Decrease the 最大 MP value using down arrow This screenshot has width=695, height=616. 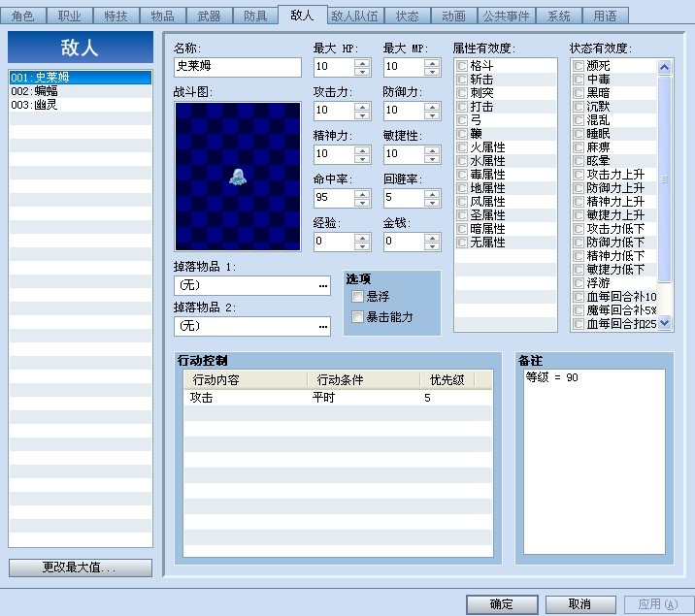pyautogui.click(x=432, y=71)
